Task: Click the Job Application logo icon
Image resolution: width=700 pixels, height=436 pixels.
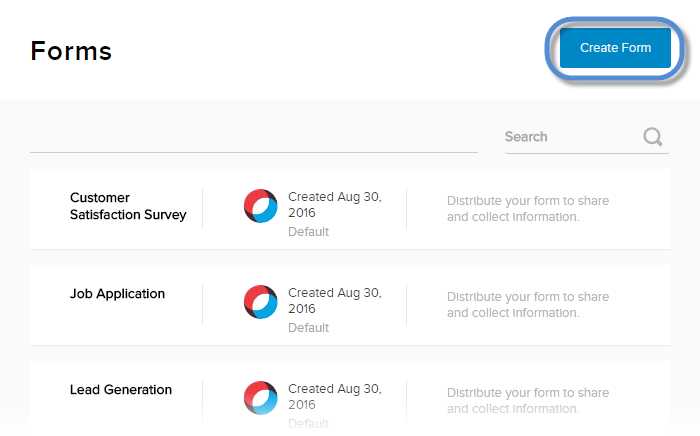Action: click(x=260, y=302)
